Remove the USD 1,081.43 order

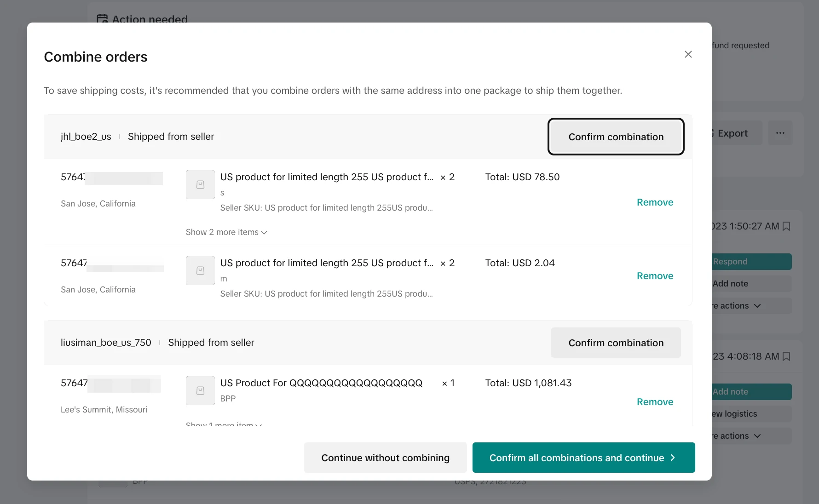pyautogui.click(x=654, y=402)
